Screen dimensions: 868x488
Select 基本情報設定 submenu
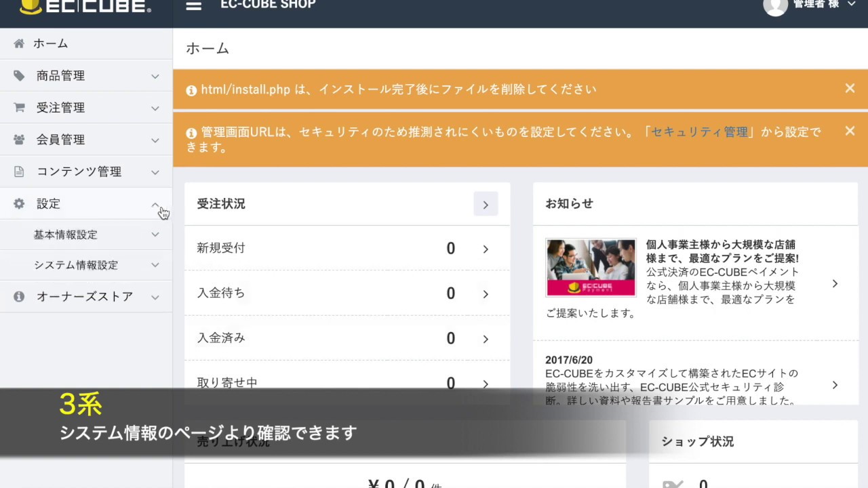click(86, 235)
